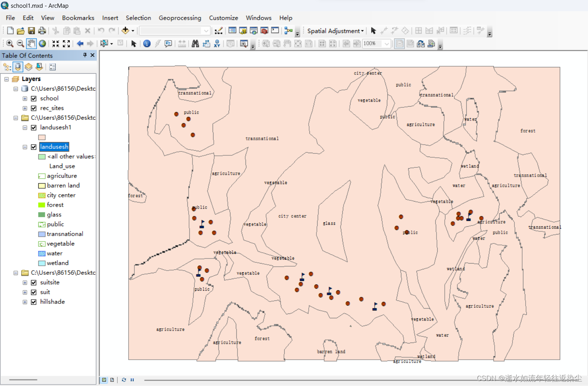This screenshot has height=386, width=588.
Task: Click the Add Data button
Action: click(125, 31)
